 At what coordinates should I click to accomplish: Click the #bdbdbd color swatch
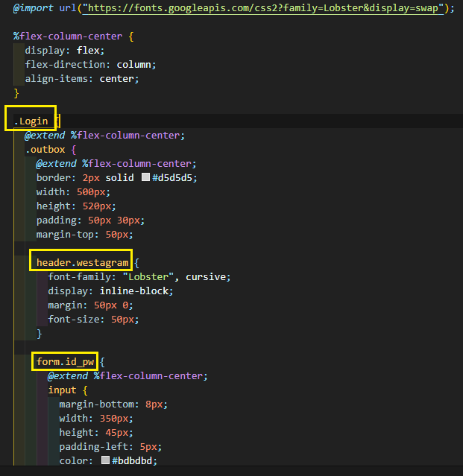tap(105, 460)
